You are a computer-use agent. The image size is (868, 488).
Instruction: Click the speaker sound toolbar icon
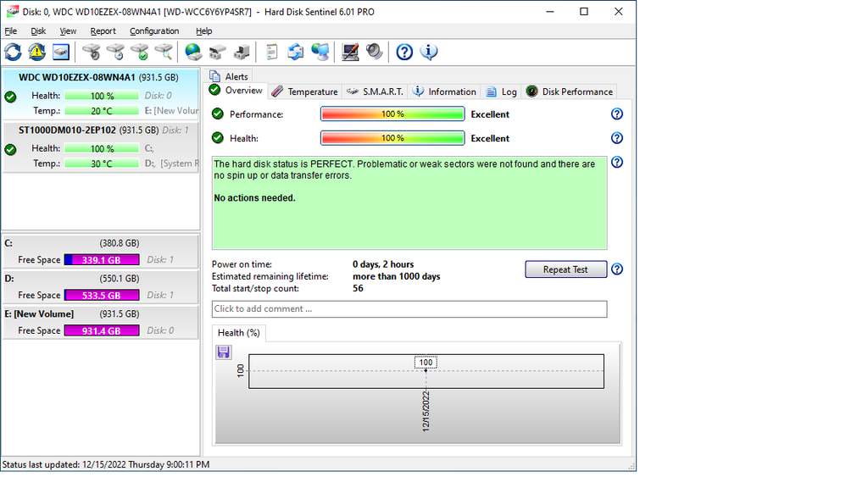pos(374,52)
